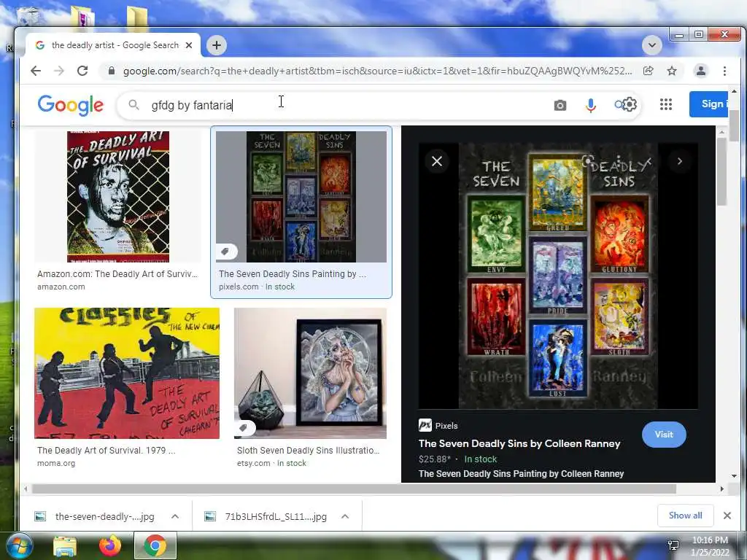Click 'The Deadly Art of Survival. 1979' title
This screenshot has width=747, height=560.
(107, 450)
